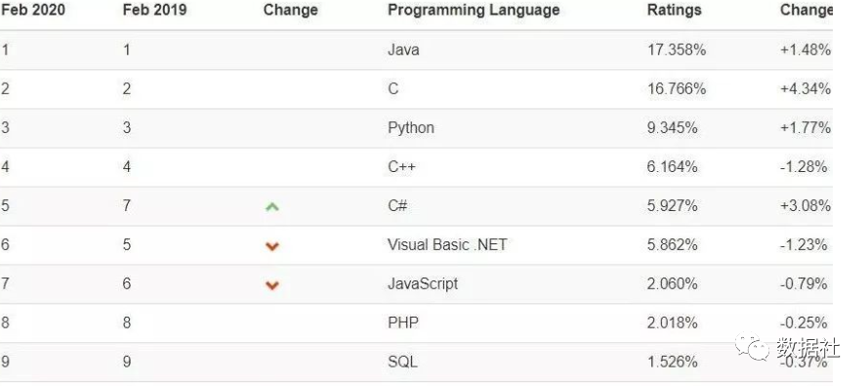The width and height of the screenshot is (868, 386).
Task: Select the Programming Language column header
Action: click(474, 10)
